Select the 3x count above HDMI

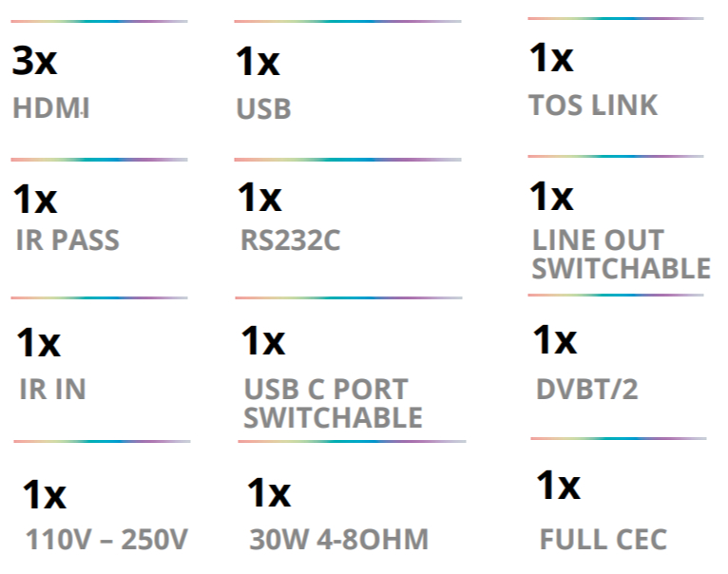click(x=34, y=61)
